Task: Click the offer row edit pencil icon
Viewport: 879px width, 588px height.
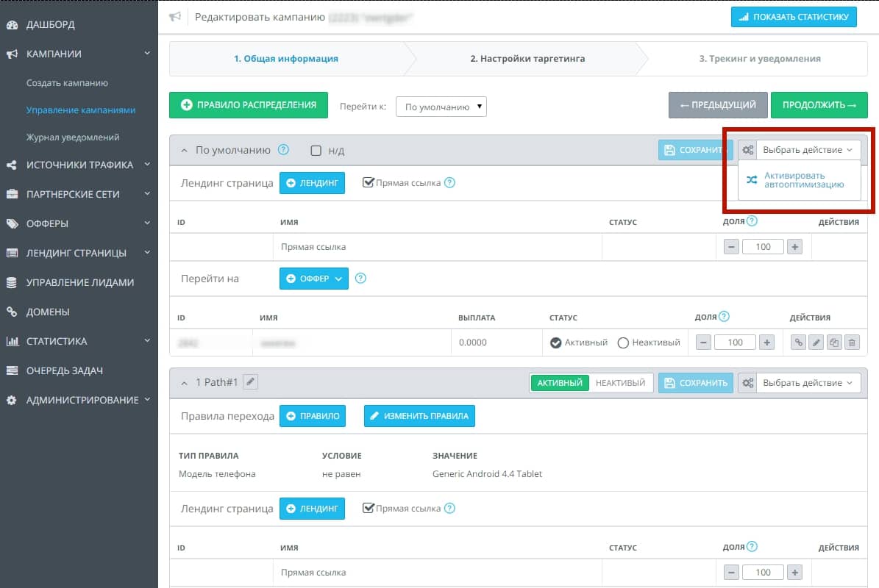Action: [816, 343]
